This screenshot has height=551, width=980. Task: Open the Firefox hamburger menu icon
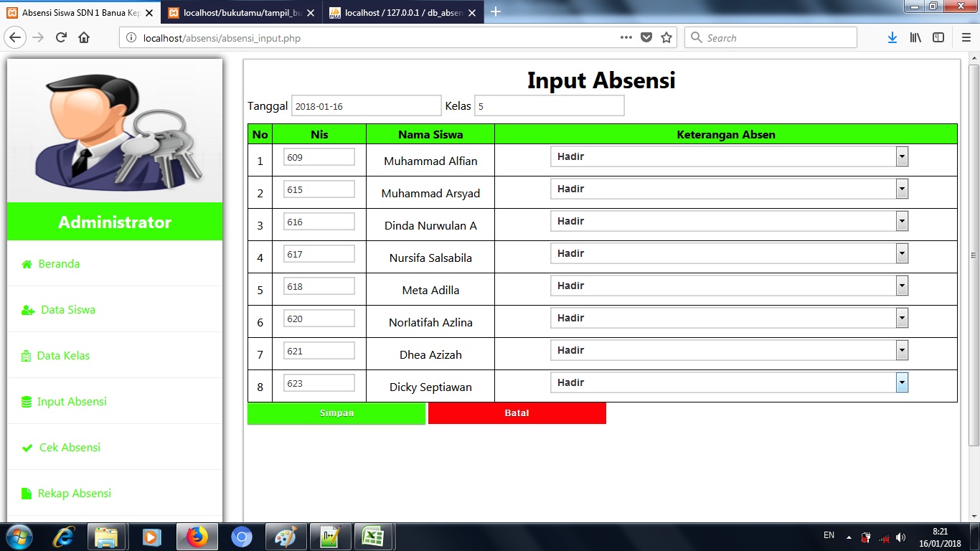[x=965, y=37]
